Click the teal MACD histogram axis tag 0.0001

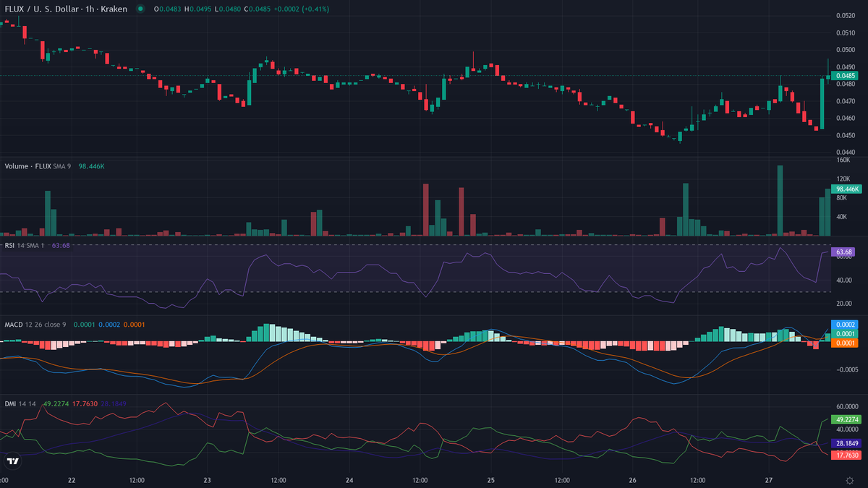pyautogui.click(x=844, y=333)
